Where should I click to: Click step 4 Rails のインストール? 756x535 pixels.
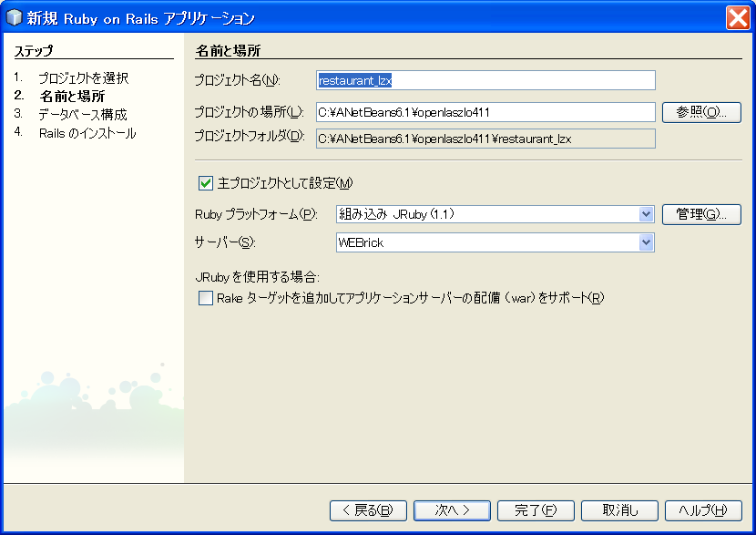[x=87, y=133]
